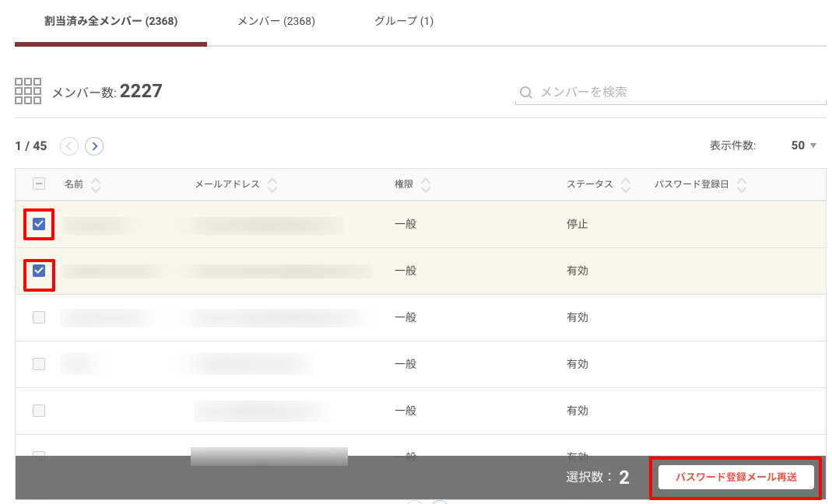Image resolution: width=832 pixels, height=504 pixels.
Task: Sort by ステータス column
Action: (x=626, y=184)
